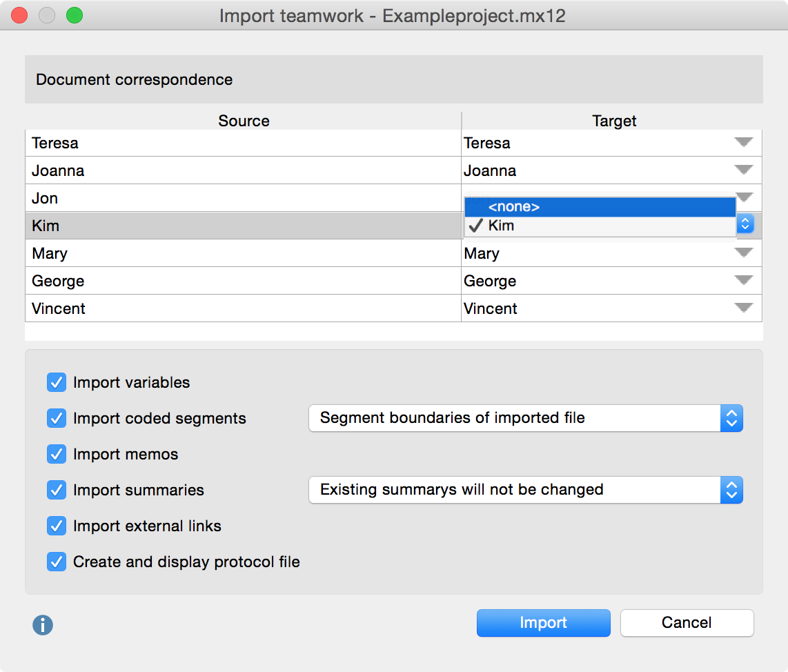Screen dimensions: 788x672
Task: Close the Import teamwork window
Action: 19,15
